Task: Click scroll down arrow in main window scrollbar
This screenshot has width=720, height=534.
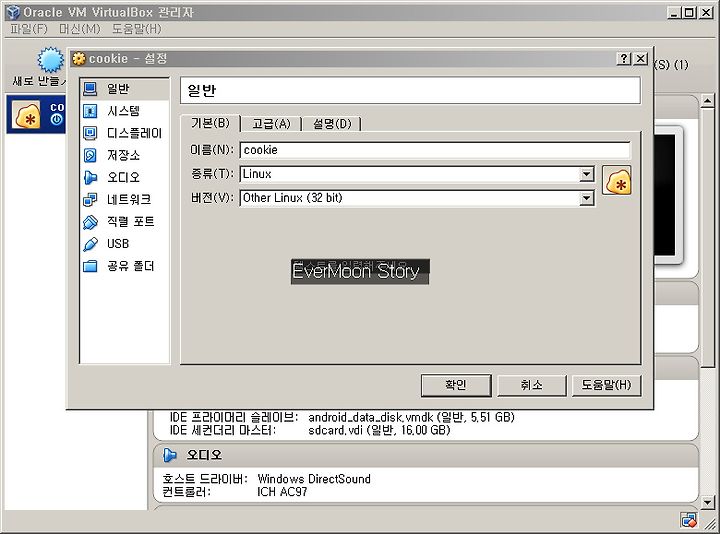Action: coord(708,502)
